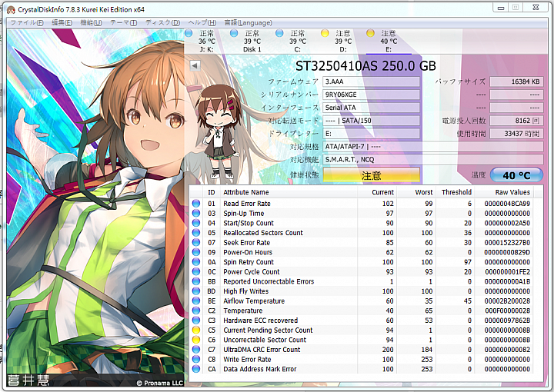Select raw value 000152327B0

click(507, 242)
